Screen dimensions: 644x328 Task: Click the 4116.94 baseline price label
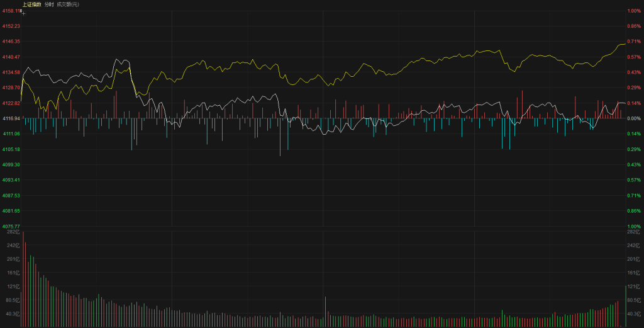click(11, 118)
